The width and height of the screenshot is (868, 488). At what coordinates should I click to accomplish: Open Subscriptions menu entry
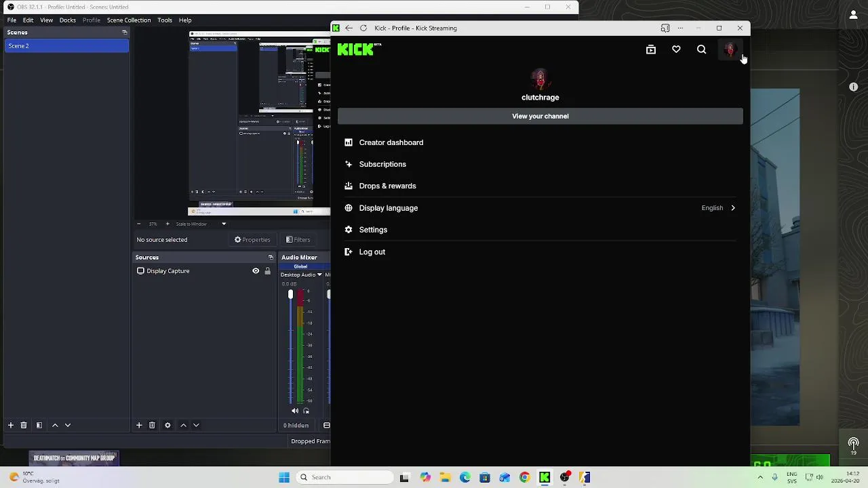(x=382, y=164)
